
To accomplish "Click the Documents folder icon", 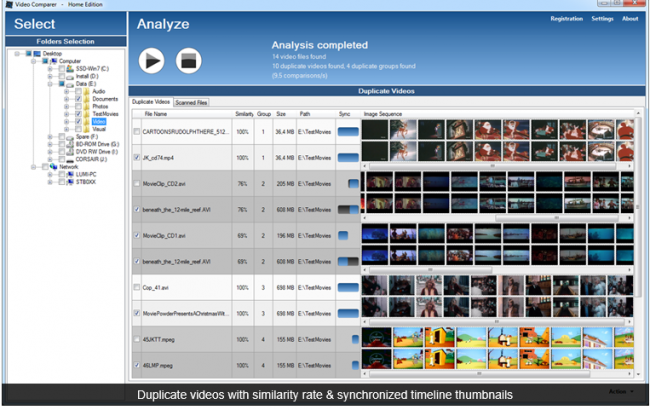I will click(x=87, y=99).
